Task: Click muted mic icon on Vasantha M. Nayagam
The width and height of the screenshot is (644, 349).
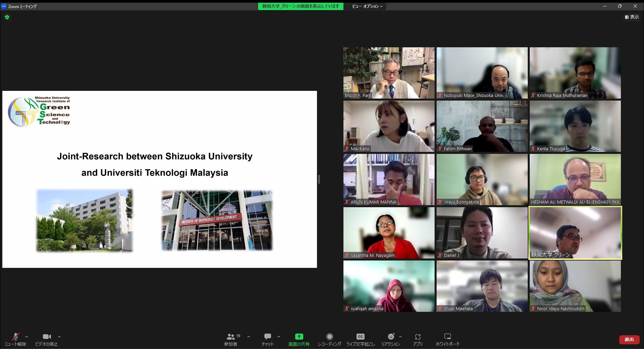Action: tap(347, 255)
